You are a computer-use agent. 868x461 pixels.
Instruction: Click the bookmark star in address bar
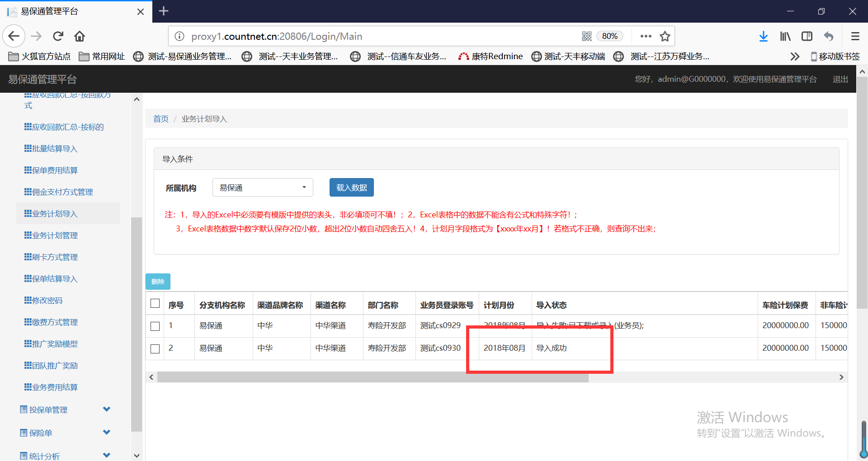pyautogui.click(x=665, y=36)
